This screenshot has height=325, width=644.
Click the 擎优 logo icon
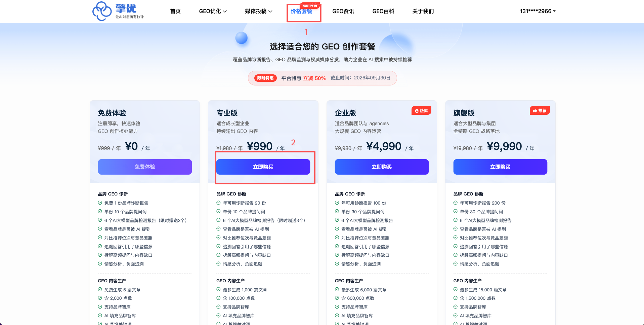[x=102, y=11]
